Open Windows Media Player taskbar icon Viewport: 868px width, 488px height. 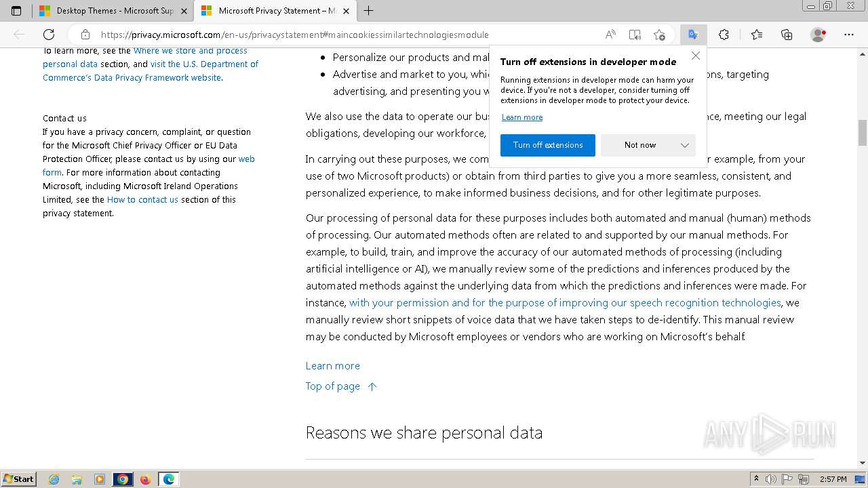100,479
